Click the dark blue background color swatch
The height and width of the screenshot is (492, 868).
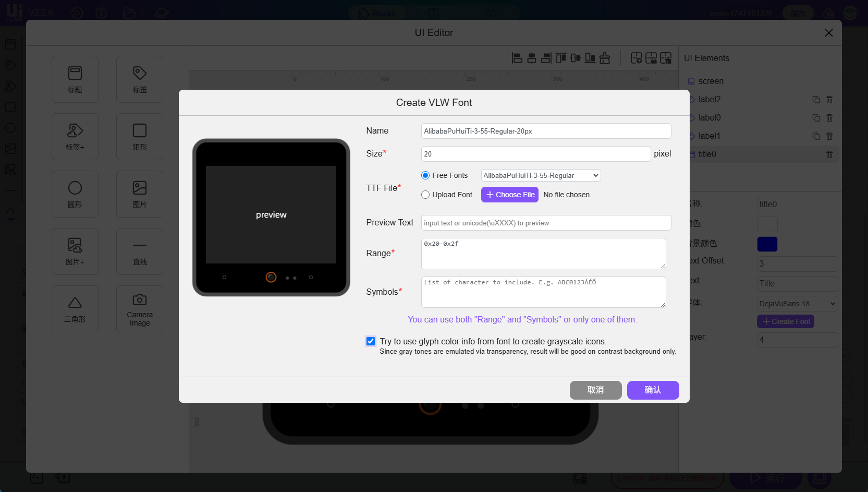[x=767, y=244]
